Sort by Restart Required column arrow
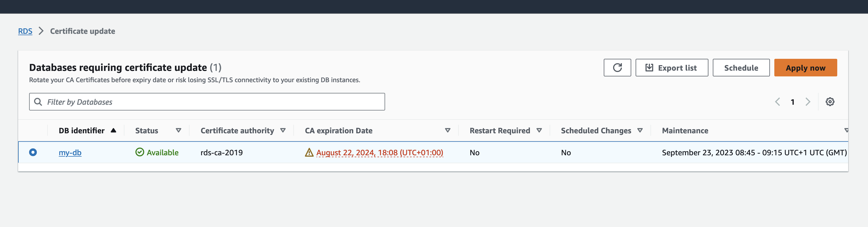Screen dimensions: 868x227 pos(539,131)
